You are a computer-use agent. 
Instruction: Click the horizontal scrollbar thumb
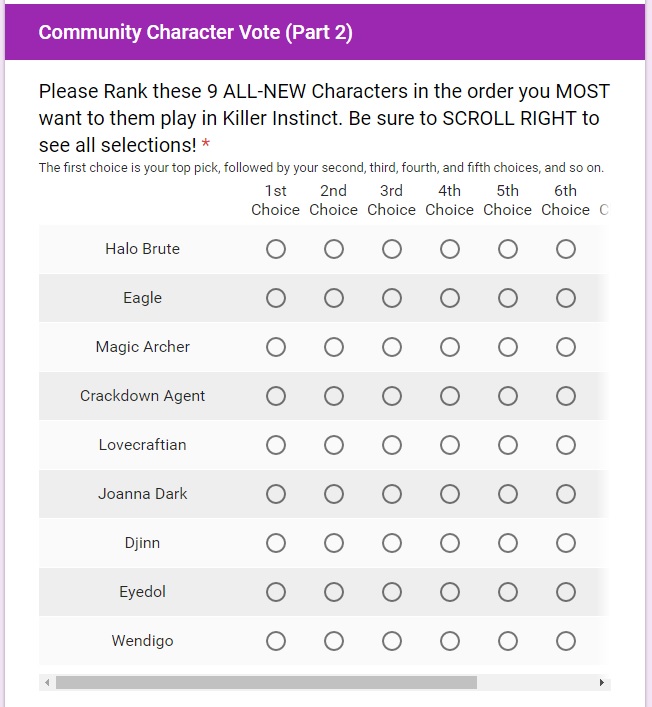[x=266, y=682]
